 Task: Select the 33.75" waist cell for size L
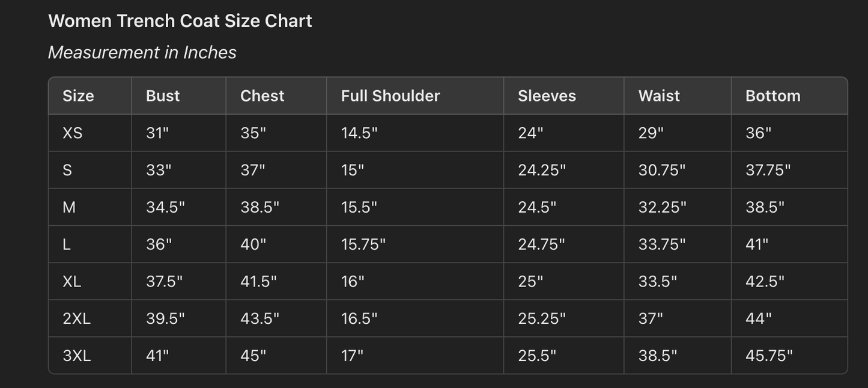(662, 244)
